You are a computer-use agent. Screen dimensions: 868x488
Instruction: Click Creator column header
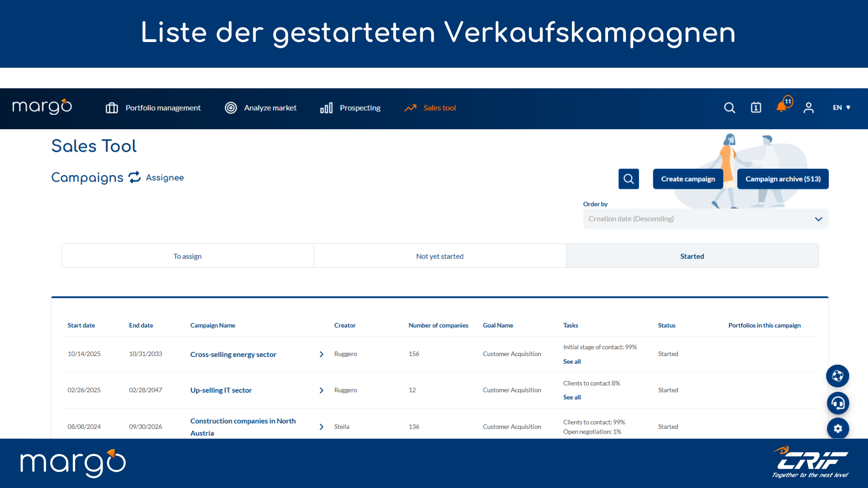point(345,325)
